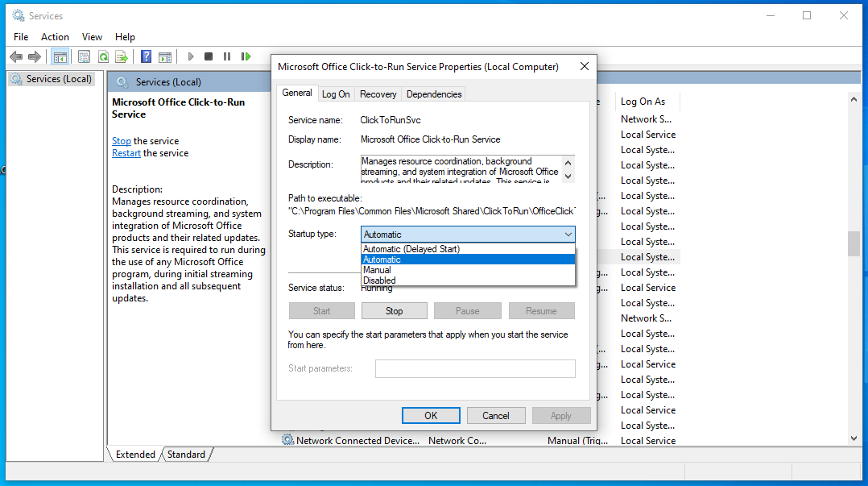Open the blue Help toolbar icon
This screenshot has height=486, width=868.
coord(147,56)
